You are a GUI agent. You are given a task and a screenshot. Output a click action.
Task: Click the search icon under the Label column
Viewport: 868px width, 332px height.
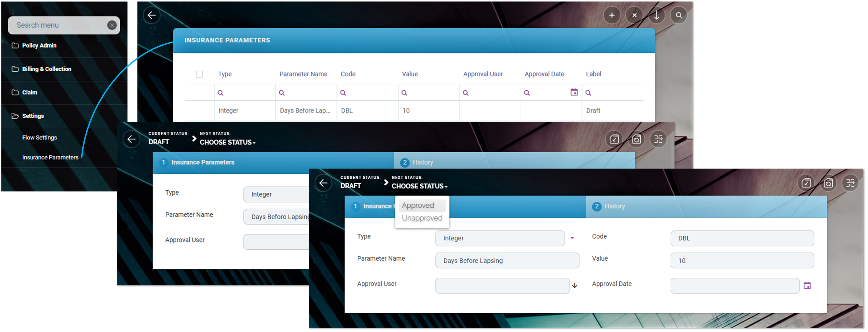click(x=588, y=93)
